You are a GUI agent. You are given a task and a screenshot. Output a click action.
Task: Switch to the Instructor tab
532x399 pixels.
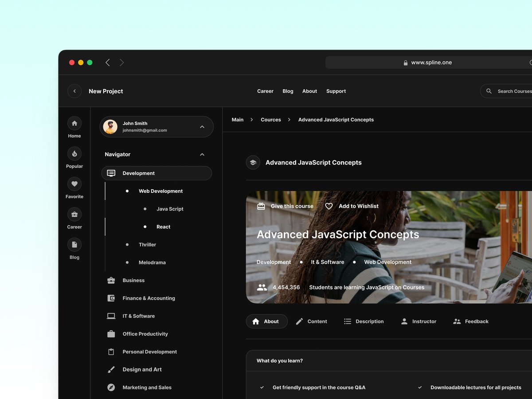point(419,321)
